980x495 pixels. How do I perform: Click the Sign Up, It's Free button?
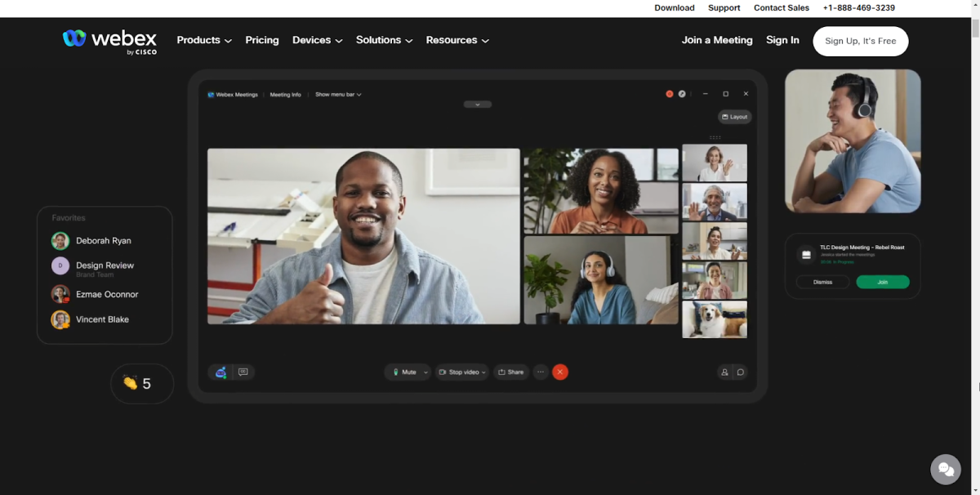tap(860, 40)
